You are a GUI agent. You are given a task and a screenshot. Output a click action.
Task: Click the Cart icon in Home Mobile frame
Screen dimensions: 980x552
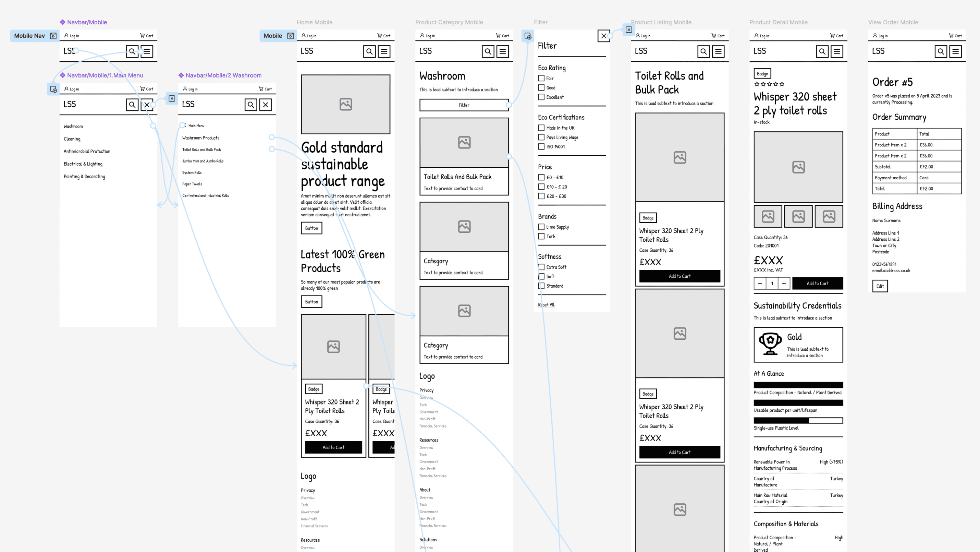coord(380,36)
